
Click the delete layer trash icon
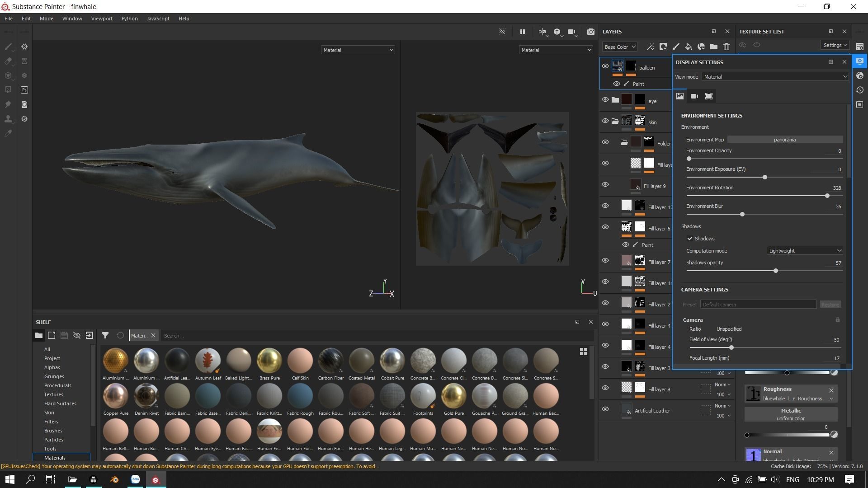(x=726, y=47)
